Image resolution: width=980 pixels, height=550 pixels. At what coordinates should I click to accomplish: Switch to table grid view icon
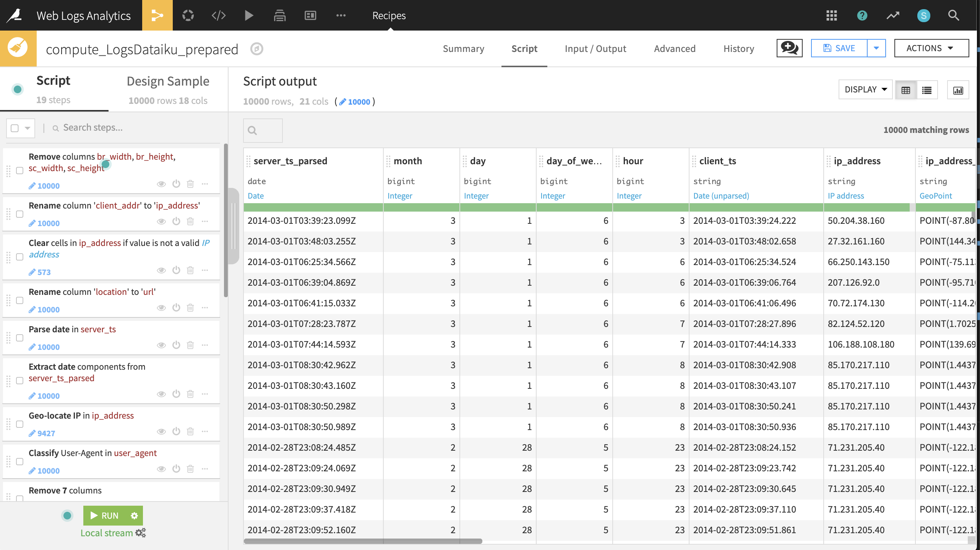coord(906,90)
